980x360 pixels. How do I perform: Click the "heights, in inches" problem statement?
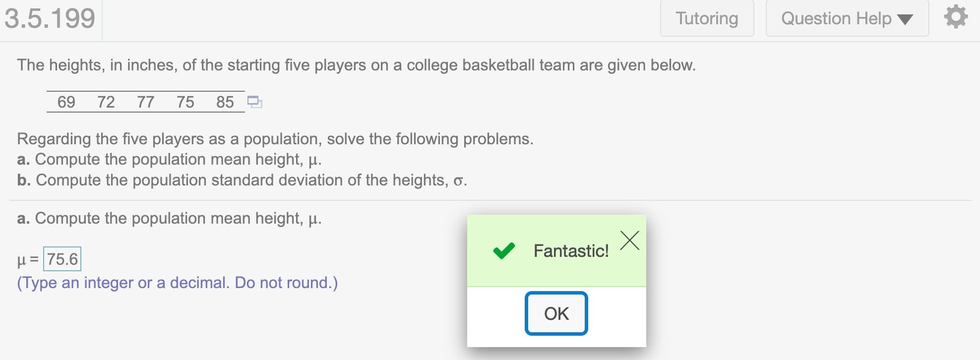[x=356, y=65]
